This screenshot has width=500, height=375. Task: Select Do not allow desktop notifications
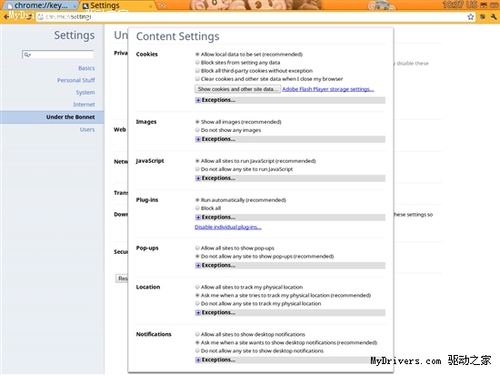click(x=197, y=351)
